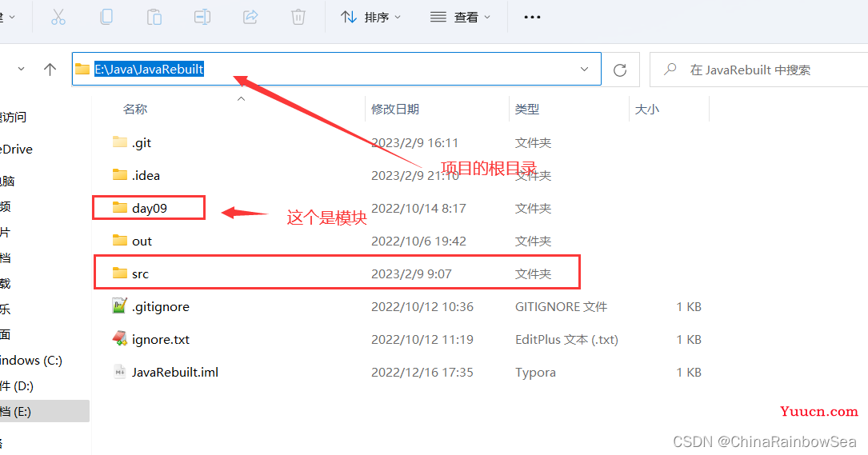Sort by 名称 column header
The width and height of the screenshot is (868, 455).
[x=135, y=109]
